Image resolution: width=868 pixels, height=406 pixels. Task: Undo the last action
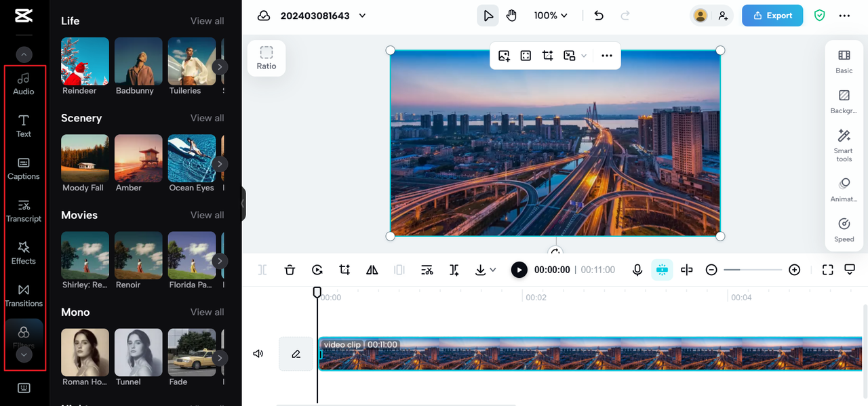click(x=599, y=16)
